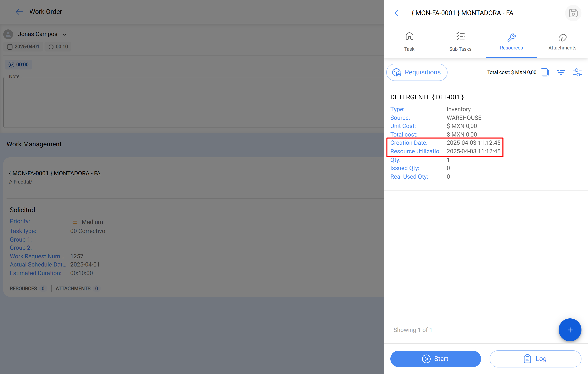
Task: Click the 00:10 duration chip
Action: coord(58,47)
